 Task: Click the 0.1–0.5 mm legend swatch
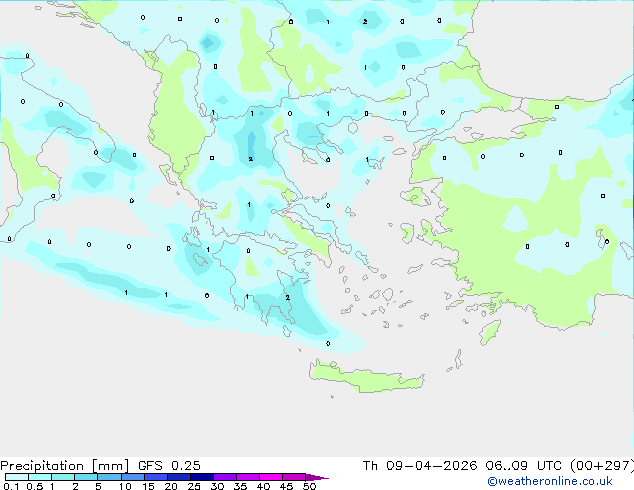(x=17, y=477)
